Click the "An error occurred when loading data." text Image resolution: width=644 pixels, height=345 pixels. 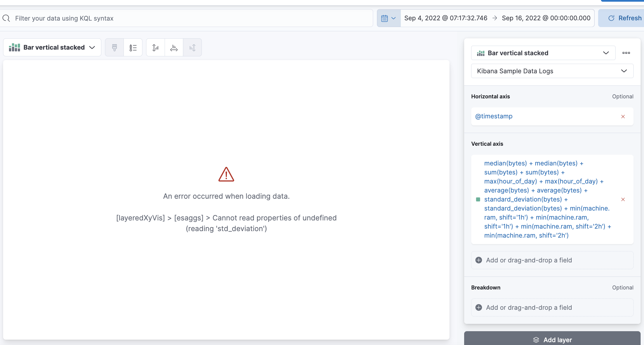pyautogui.click(x=226, y=196)
